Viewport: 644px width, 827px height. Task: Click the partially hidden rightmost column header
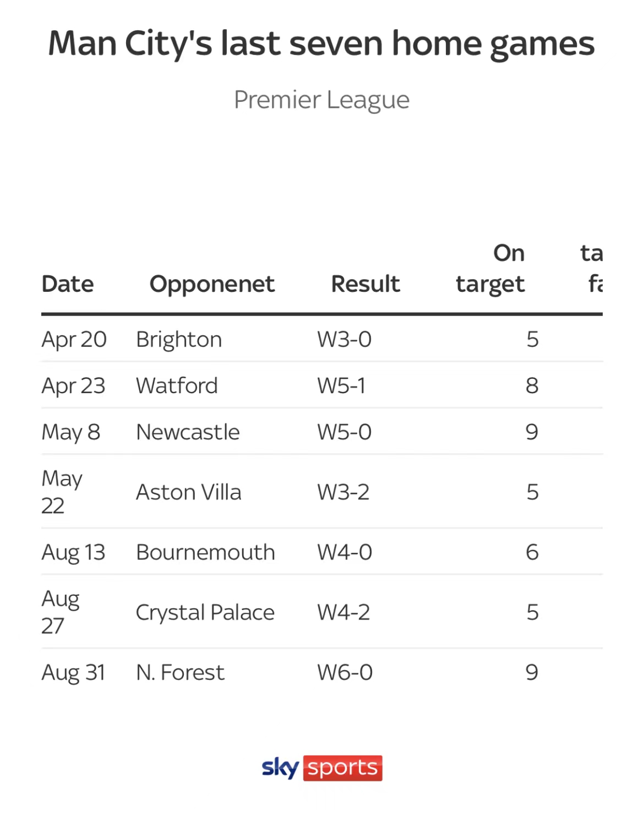(x=592, y=269)
